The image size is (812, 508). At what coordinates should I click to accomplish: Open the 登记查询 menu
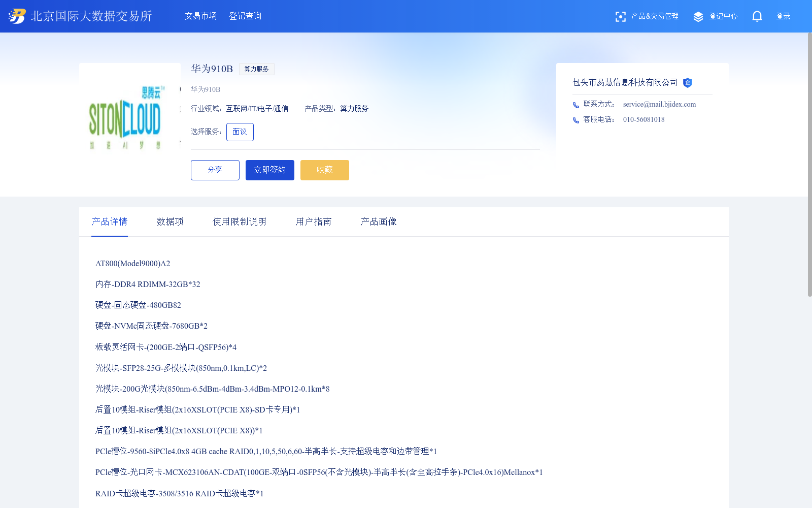(x=246, y=16)
